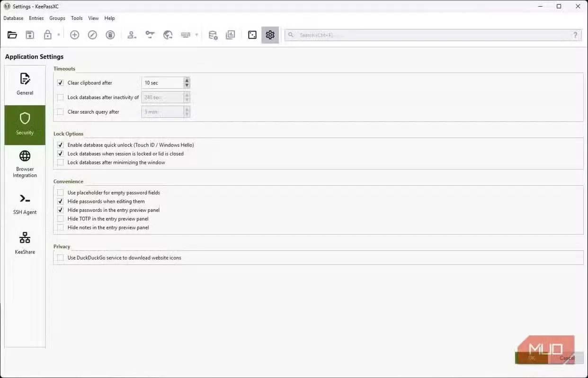Click the Auto-Type keyboard icon

(186, 35)
